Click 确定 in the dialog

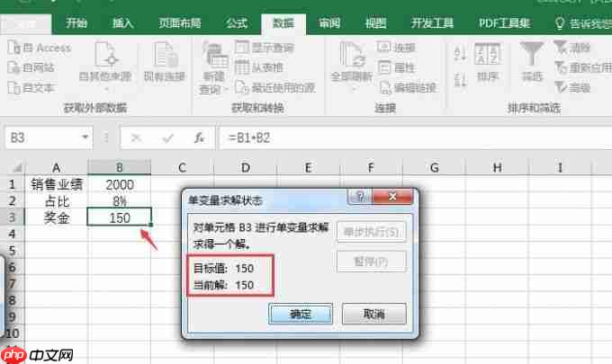[x=301, y=314]
